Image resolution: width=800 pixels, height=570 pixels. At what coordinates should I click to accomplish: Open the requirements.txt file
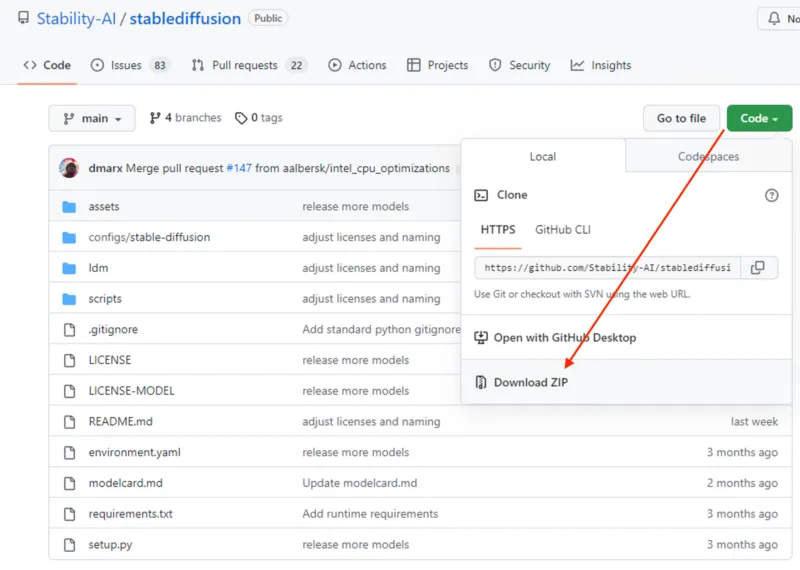point(131,514)
